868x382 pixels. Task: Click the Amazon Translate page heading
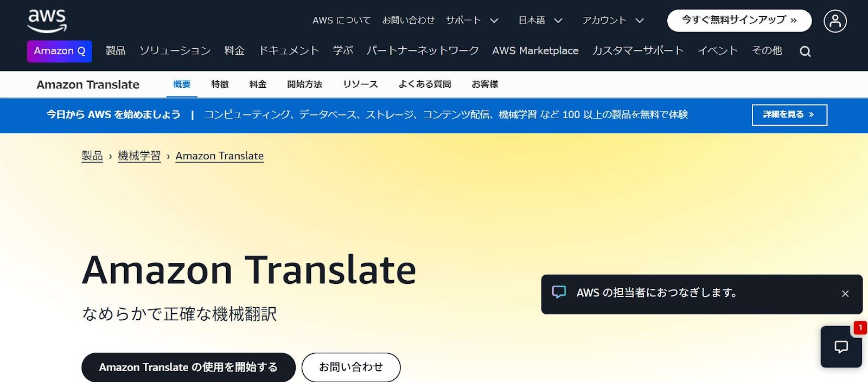coord(249,270)
